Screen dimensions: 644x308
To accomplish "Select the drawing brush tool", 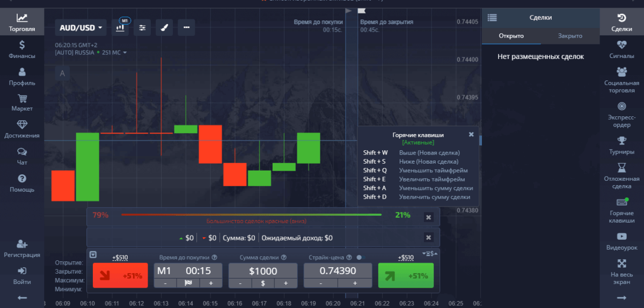I will coord(164,27).
